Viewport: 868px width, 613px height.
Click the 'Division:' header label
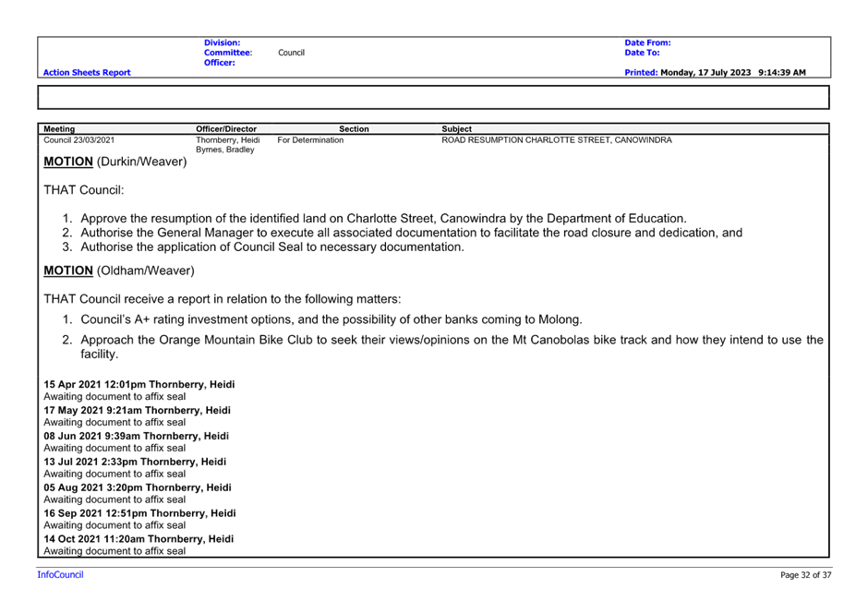pos(222,42)
